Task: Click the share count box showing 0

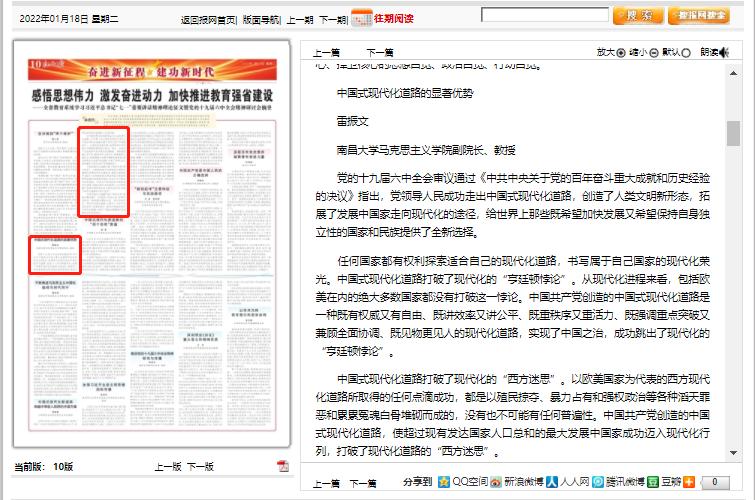Action: click(x=715, y=482)
